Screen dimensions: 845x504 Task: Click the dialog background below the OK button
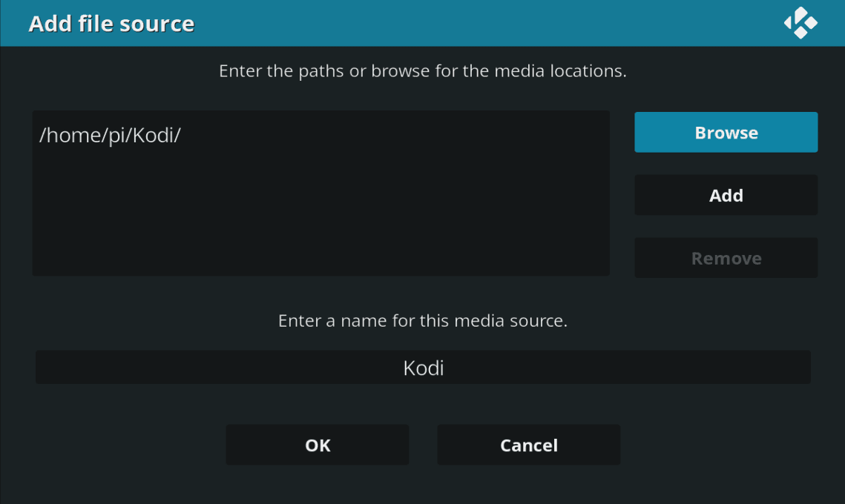[318, 485]
